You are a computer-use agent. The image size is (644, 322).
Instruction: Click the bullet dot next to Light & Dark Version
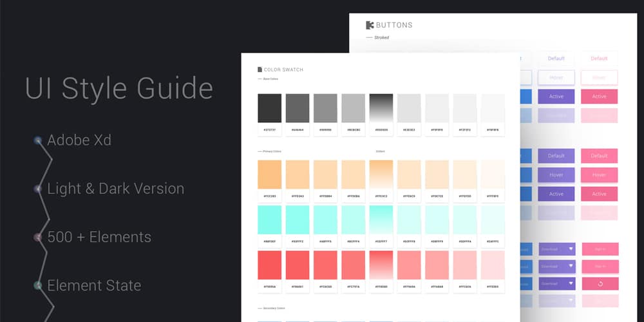(x=38, y=189)
